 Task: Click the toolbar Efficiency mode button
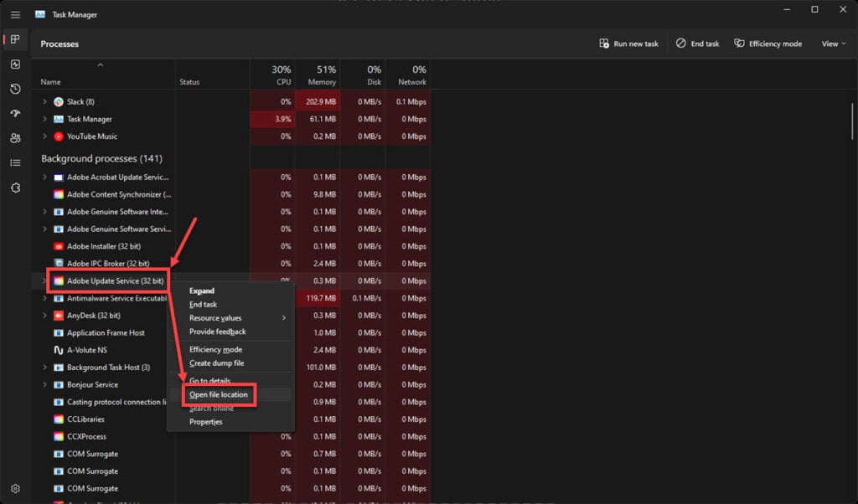point(768,44)
